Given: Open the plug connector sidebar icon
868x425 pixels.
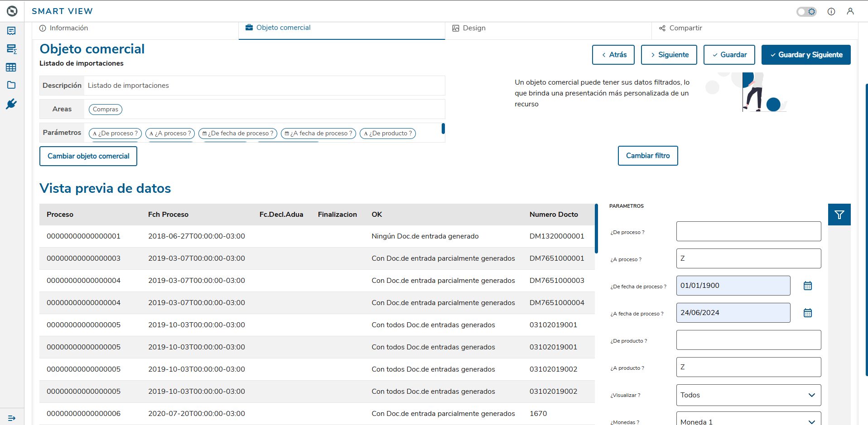Looking at the screenshot, I should click(x=11, y=104).
